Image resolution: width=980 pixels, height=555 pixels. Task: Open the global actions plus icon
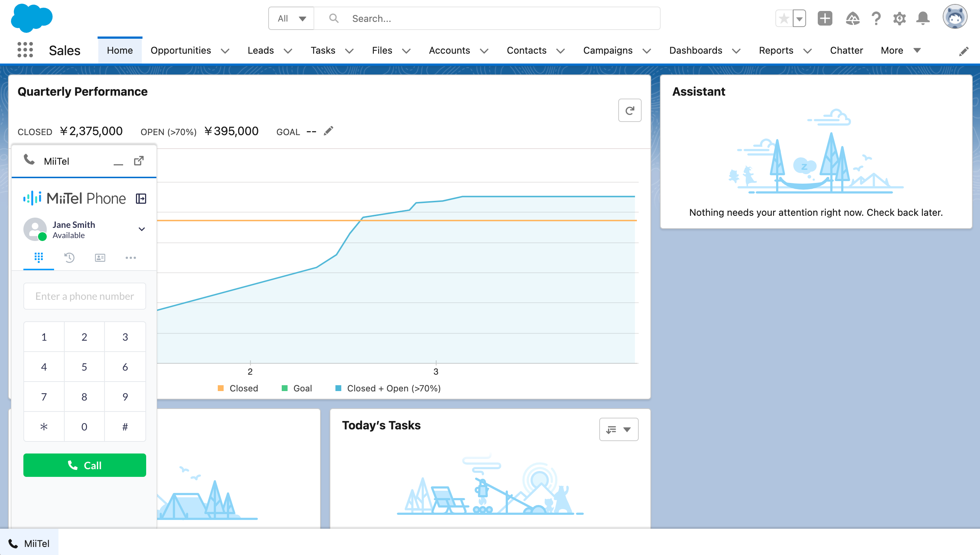click(825, 18)
